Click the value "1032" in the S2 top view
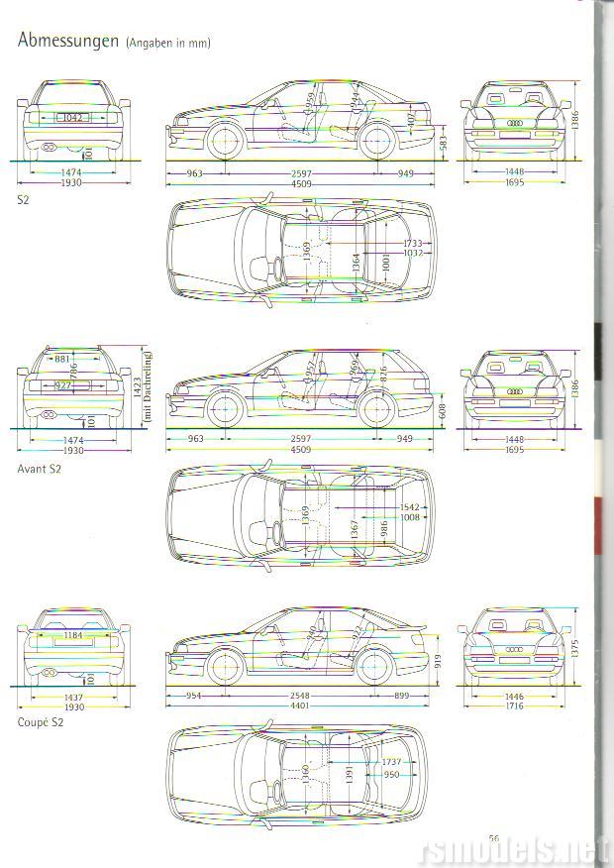The image size is (614, 868). coord(413,253)
